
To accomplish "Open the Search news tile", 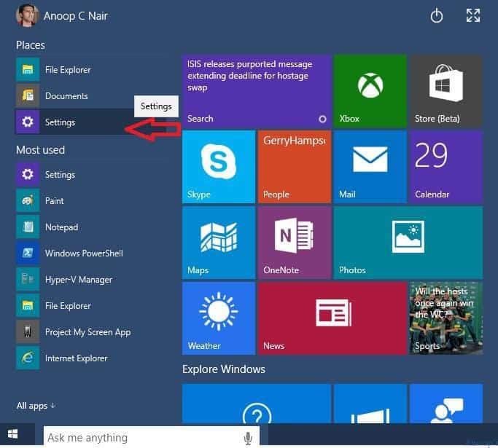I will (x=257, y=91).
